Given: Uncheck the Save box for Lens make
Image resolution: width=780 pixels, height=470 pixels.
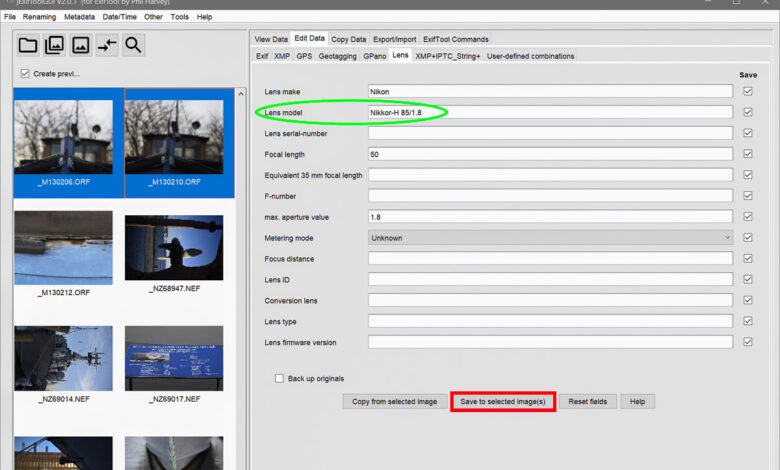Looking at the screenshot, I should coord(747,92).
